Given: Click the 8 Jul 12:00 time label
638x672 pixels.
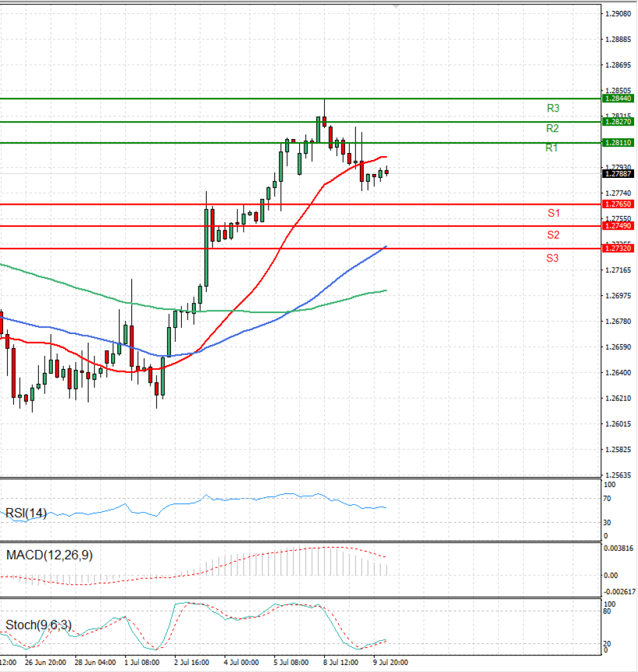Looking at the screenshot, I should [x=341, y=662].
